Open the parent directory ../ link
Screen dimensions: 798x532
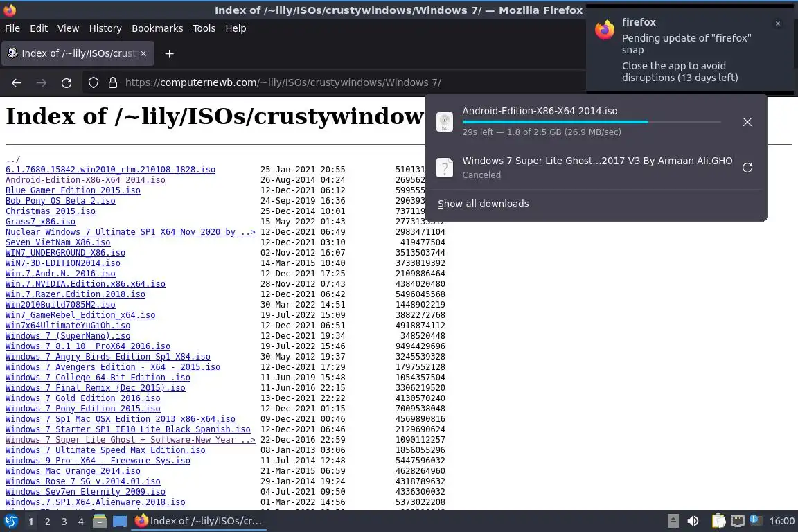(x=12, y=159)
